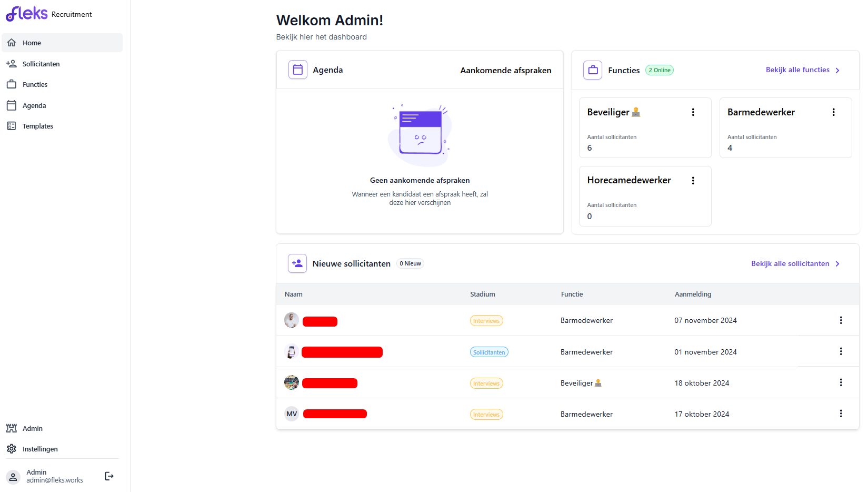This screenshot has width=868, height=492.
Task: Select the calendar icon next to Agenda header
Action: click(298, 70)
